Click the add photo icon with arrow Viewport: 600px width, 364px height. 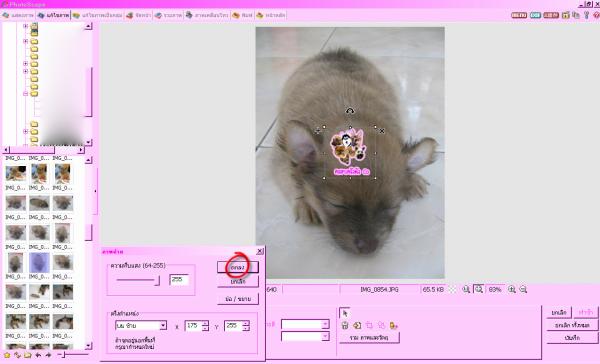click(357, 325)
